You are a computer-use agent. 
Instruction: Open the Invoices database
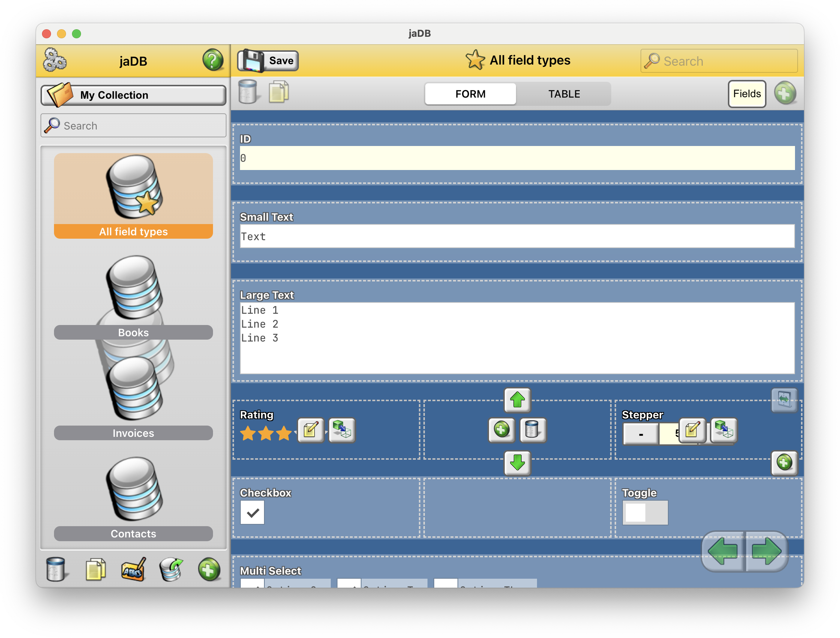[x=133, y=398]
